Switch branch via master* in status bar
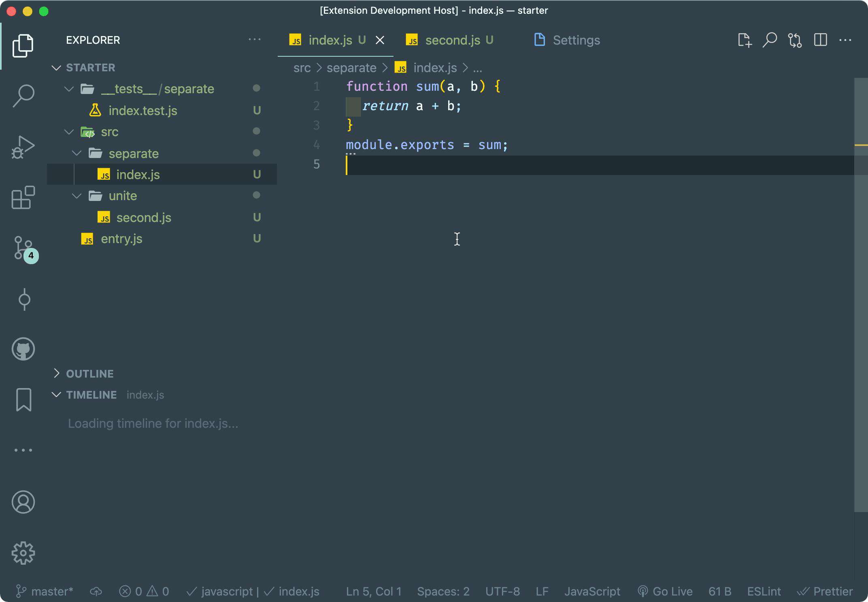 (44, 591)
